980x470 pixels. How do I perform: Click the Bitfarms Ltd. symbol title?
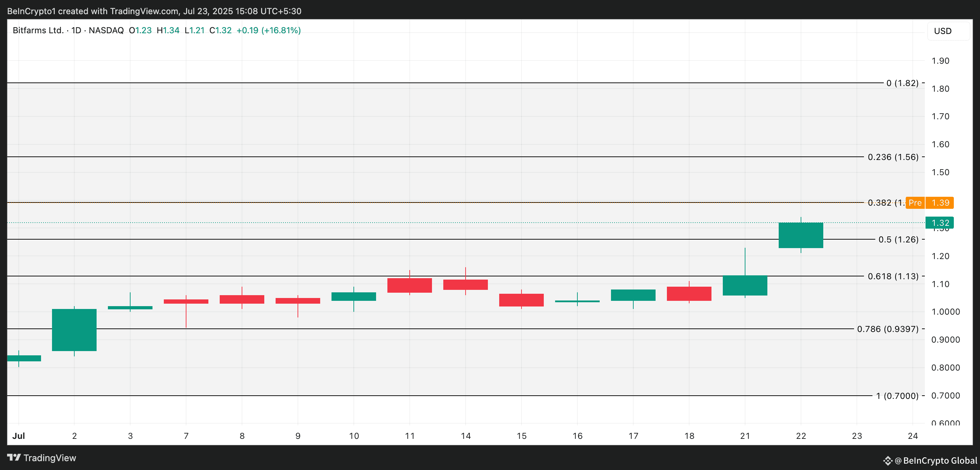[38, 30]
